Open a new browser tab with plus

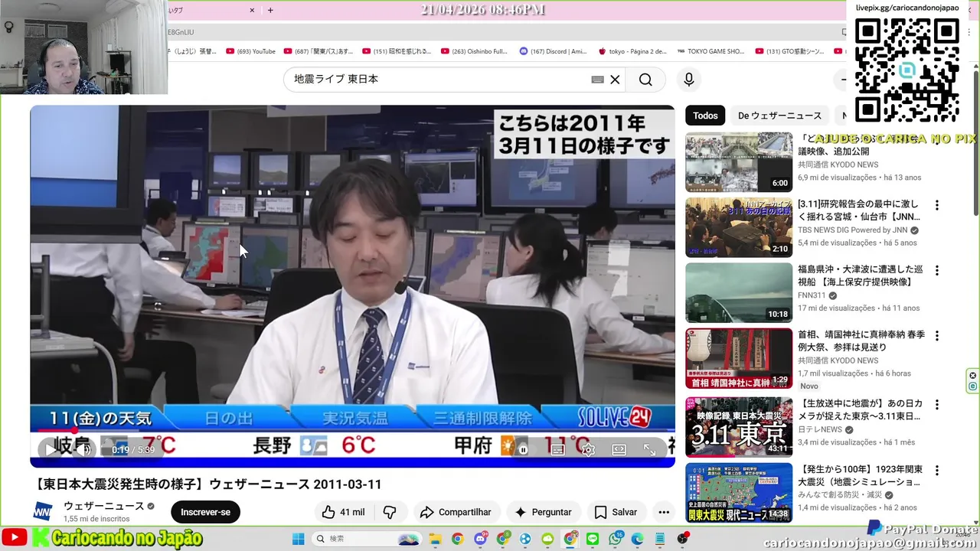[x=270, y=11]
